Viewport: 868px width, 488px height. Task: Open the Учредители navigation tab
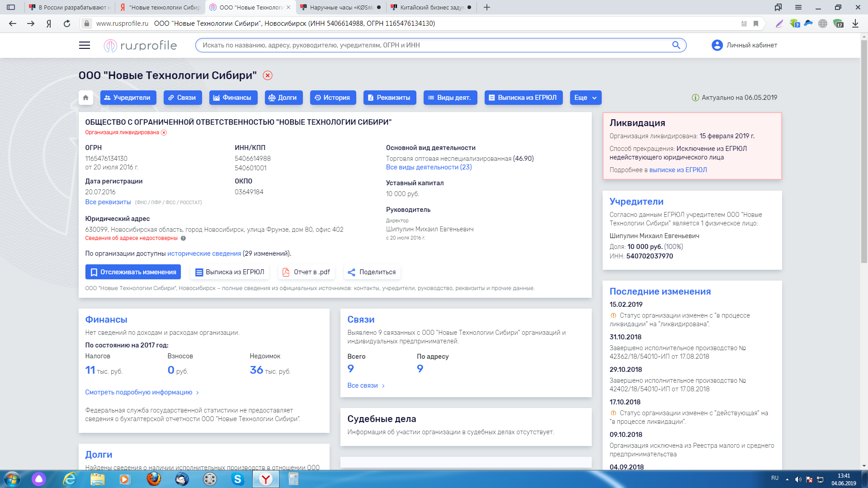pyautogui.click(x=128, y=98)
